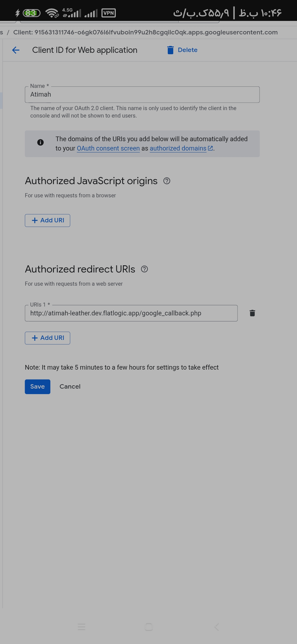Add URI under Authorized redirect URIs
Image resolution: width=297 pixels, height=644 pixels.
coord(47,338)
